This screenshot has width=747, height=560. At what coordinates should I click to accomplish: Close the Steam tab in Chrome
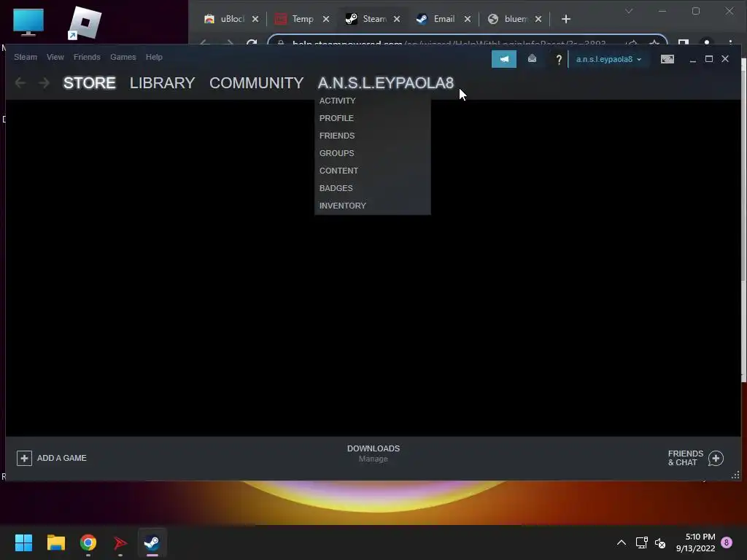pos(396,19)
